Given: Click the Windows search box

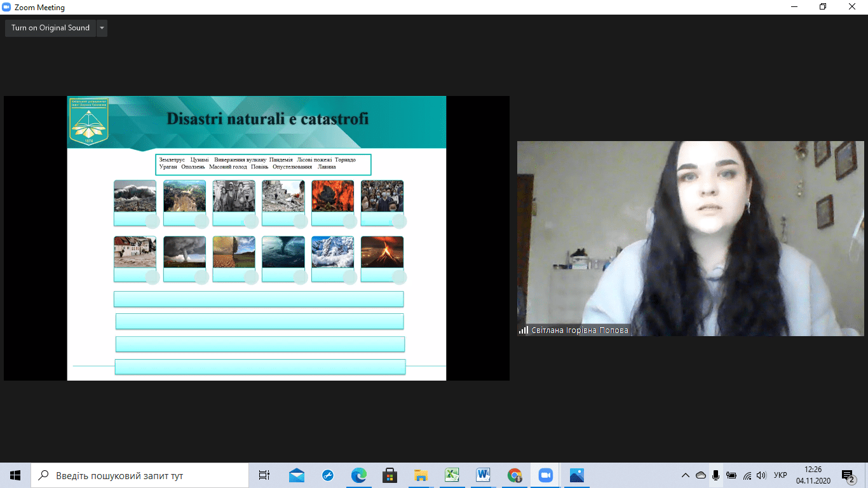Looking at the screenshot, I should pyautogui.click(x=140, y=475).
